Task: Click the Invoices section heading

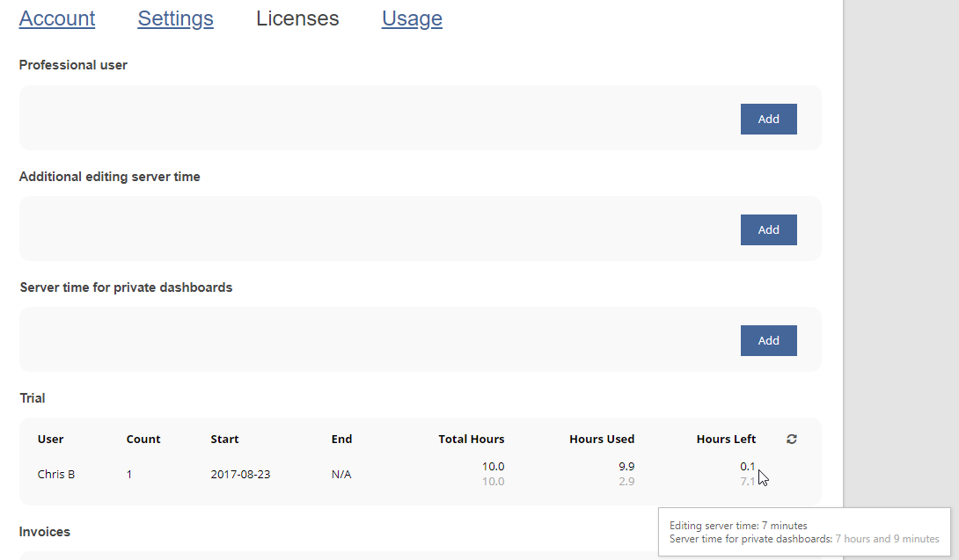Action: coord(45,532)
